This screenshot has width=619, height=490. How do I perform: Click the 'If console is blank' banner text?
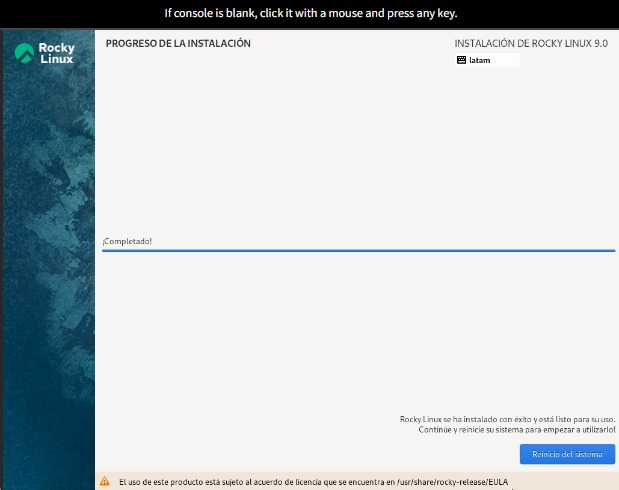(311, 13)
